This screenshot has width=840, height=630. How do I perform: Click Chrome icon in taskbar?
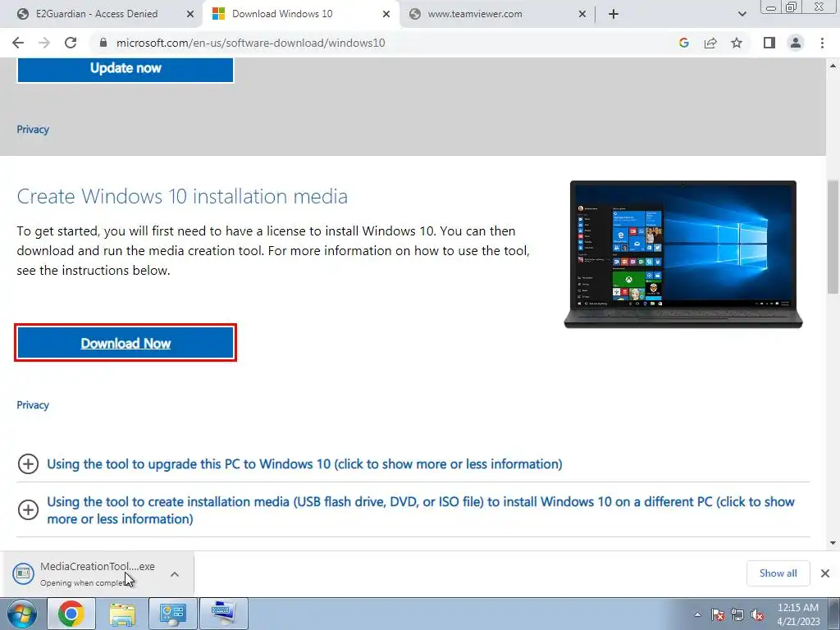click(x=71, y=614)
